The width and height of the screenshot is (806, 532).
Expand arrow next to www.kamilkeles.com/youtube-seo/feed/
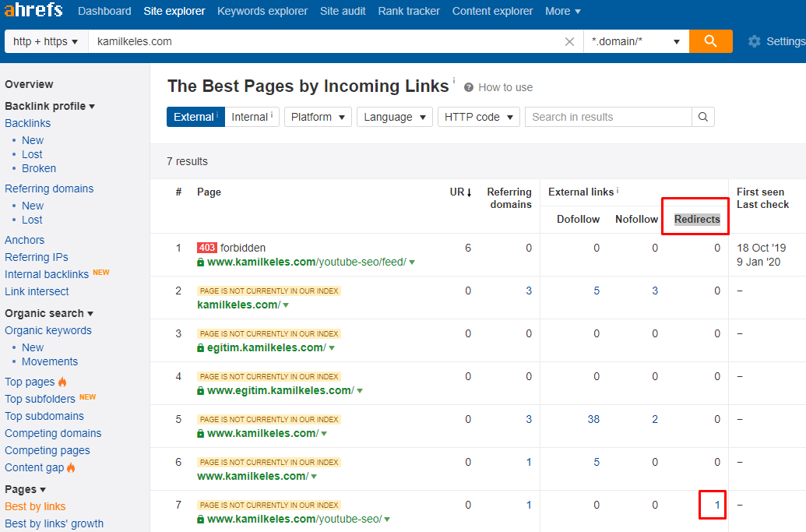pos(412,262)
